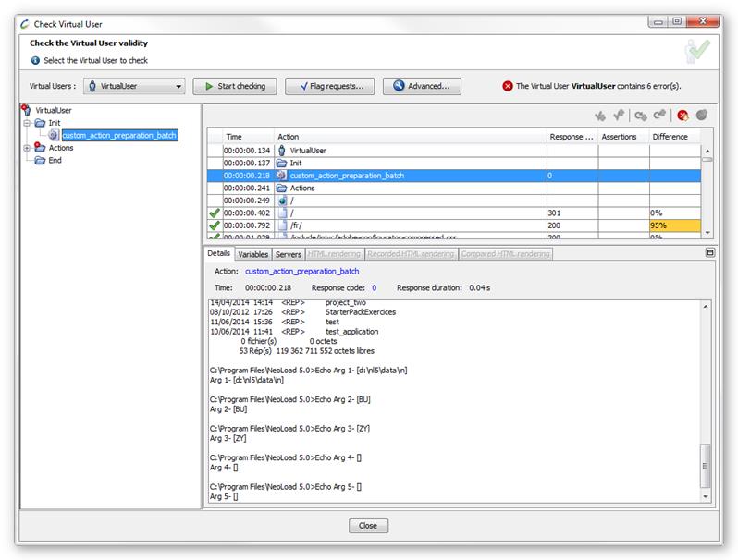Expand the Actions folder in tree
The height and width of the screenshot is (560, 738).
click(26, 148)
